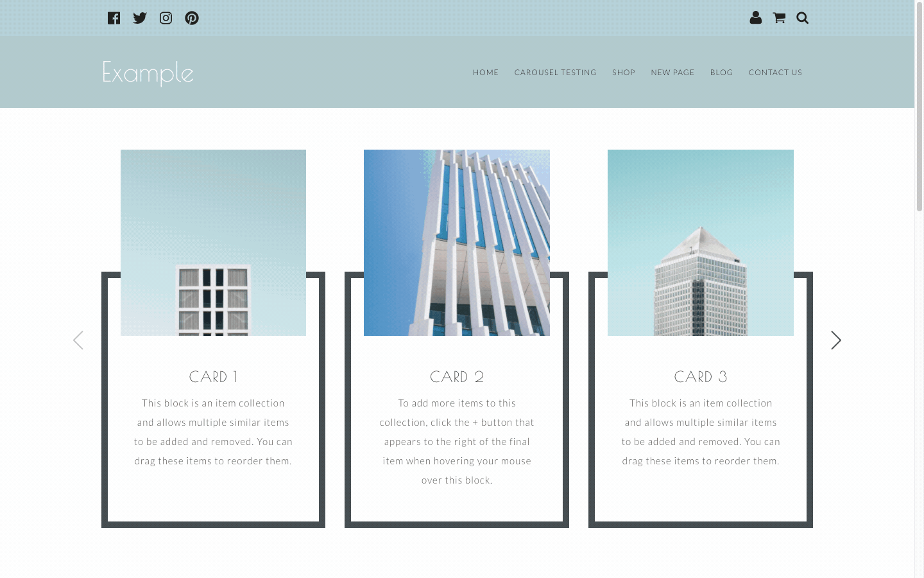Click the Card 2 striped tower image
The height and width of the screenshot is (578, 924).
457,243
